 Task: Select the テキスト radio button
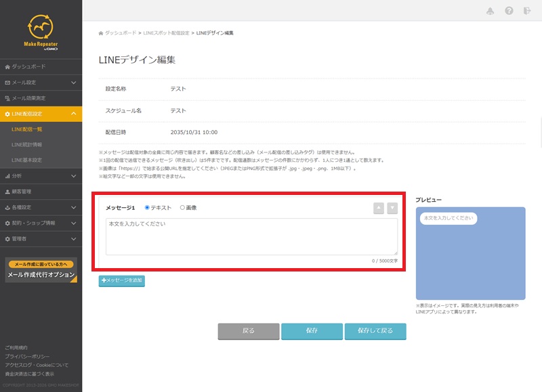tap(147, 208)
